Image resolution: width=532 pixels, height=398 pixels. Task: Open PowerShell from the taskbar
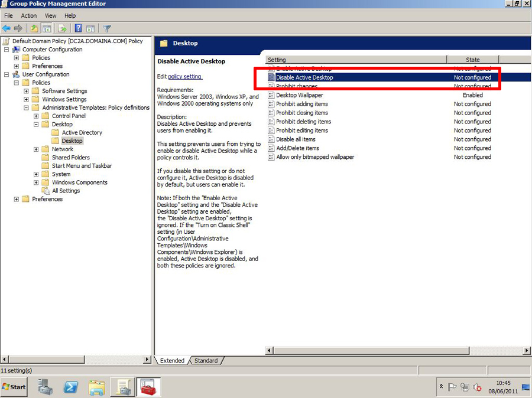[71, 387]
